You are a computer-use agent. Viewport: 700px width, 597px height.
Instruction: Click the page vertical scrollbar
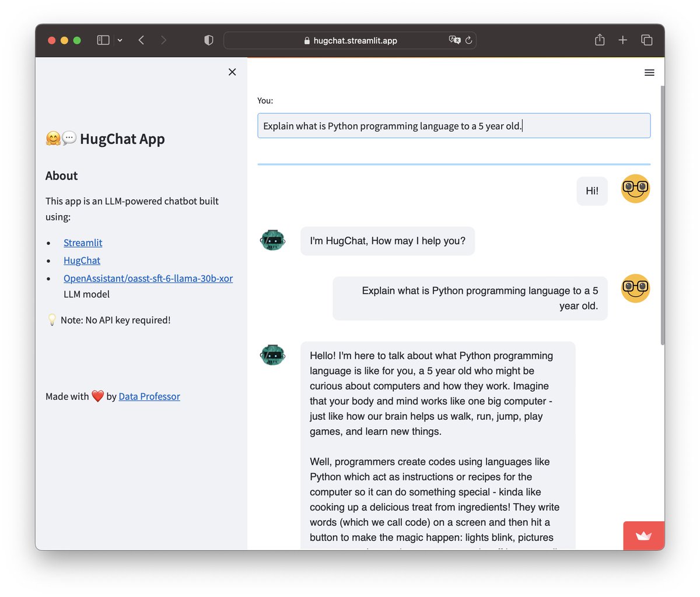(662, 216)
